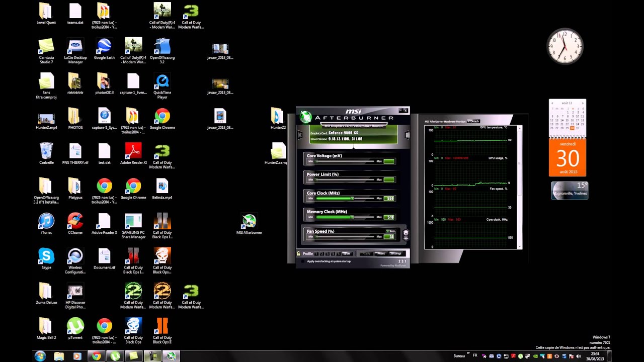Click the weather gadget showing 15°
The image size is (644, 362).
click(570, 191)
